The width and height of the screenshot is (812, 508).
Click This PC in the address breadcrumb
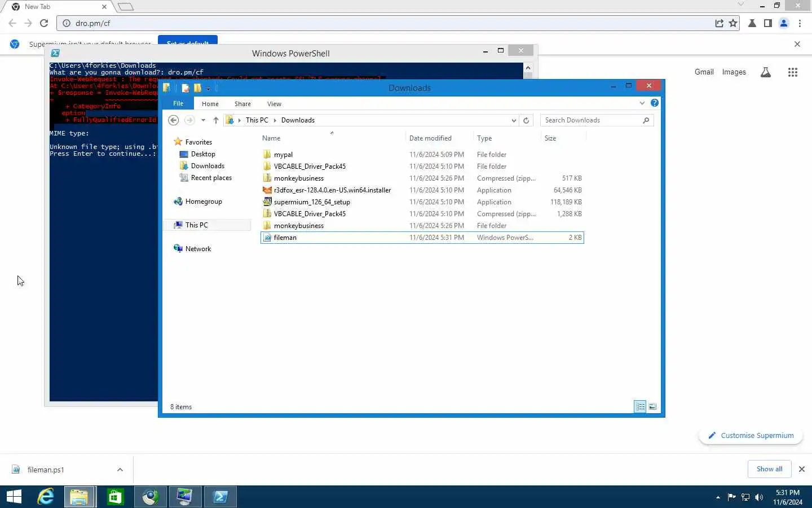click(257, 120)
